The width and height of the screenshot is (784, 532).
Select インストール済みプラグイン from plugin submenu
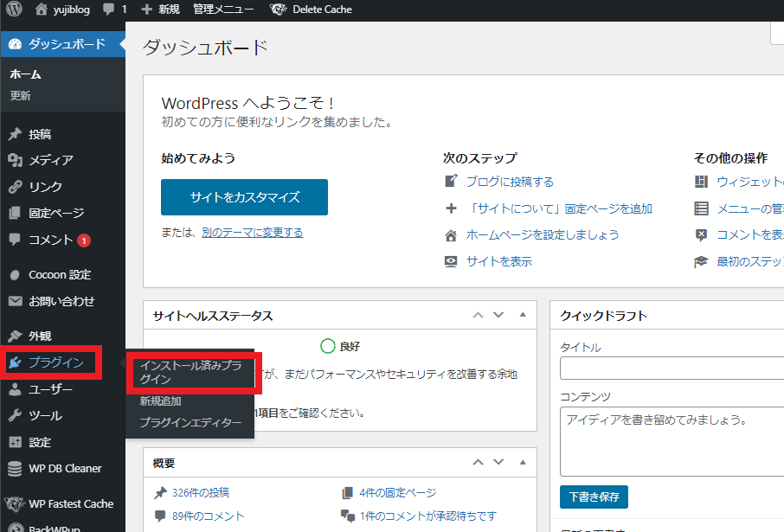coord(190,373)
